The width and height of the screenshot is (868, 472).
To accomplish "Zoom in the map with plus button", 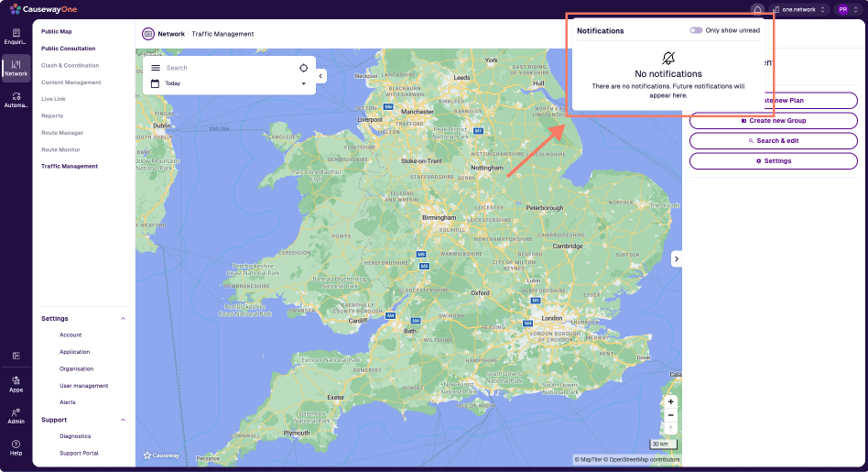I will click(x=670, y=402).
